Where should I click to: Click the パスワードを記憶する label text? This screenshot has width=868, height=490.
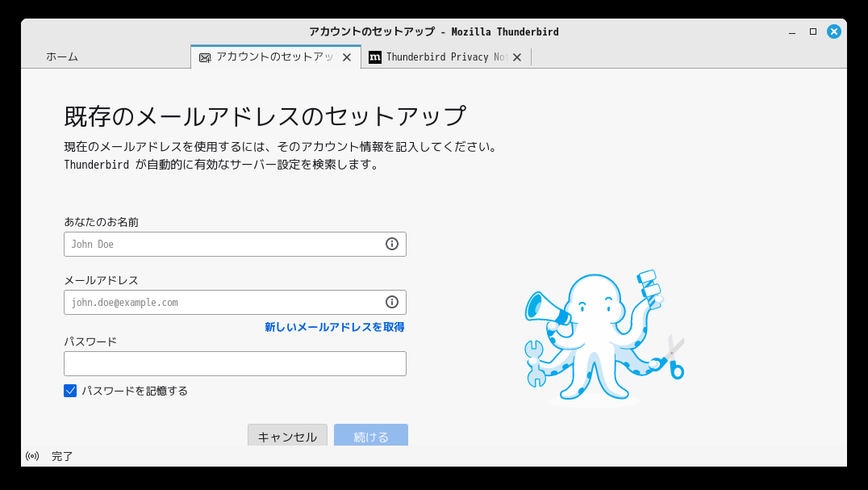(135, 391)
